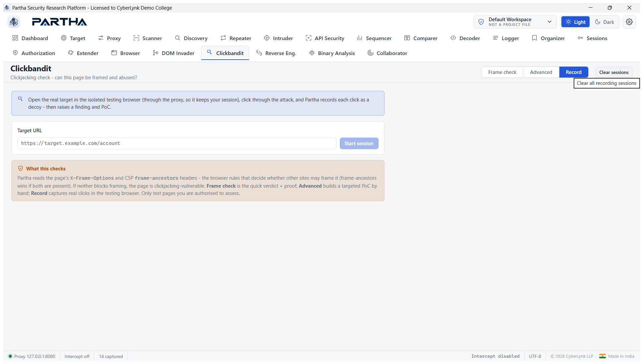The height and width of the screenshot is (364, 643).
Task: Open the Scanner icon
Action: (x=136, y=38)
